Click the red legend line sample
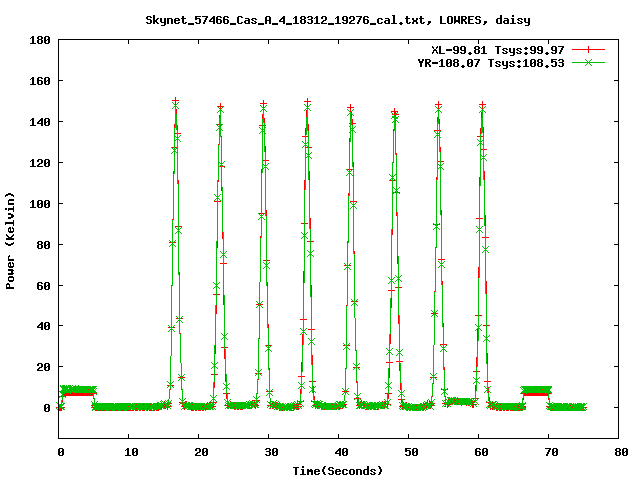 [x=588, y=50]
